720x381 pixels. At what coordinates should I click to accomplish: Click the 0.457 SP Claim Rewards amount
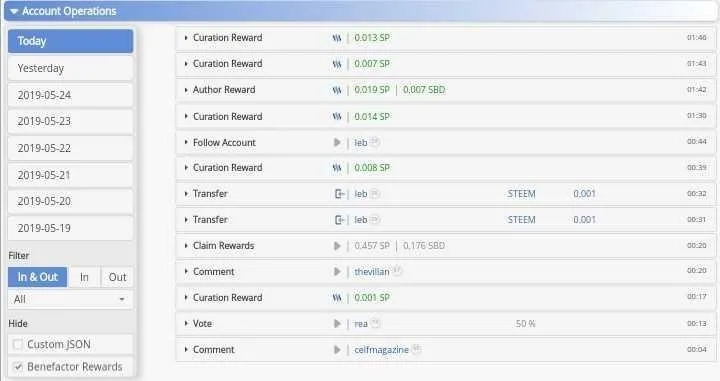pos(372,246)
